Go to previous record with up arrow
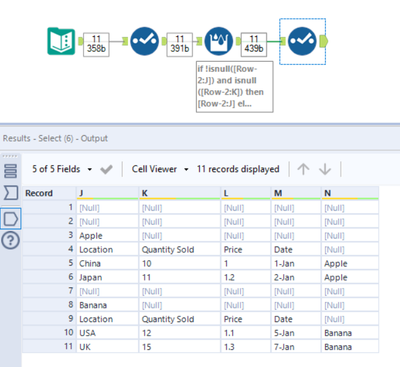This screenshot has width=400, height=367. click(x=303, y=169)
